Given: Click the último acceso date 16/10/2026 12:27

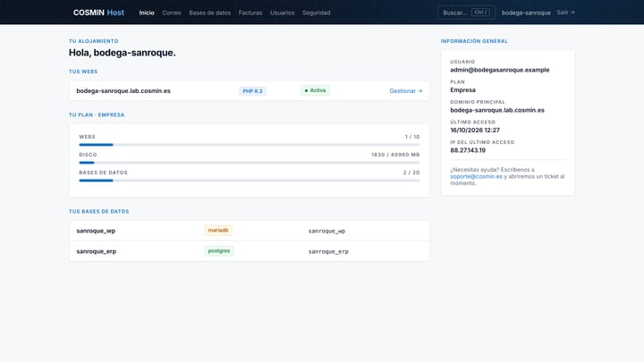Looking at the screenshot, I should pyautogui.click(x=475, y=130).
